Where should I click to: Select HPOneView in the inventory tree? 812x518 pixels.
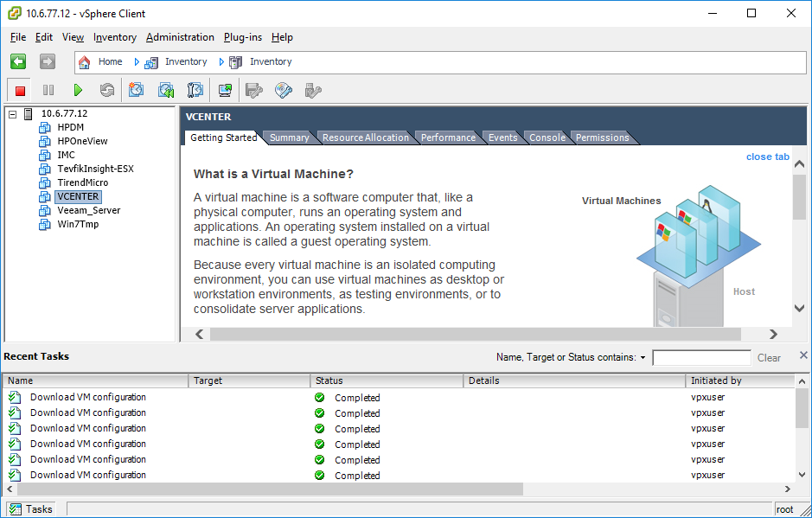(82, 142)
